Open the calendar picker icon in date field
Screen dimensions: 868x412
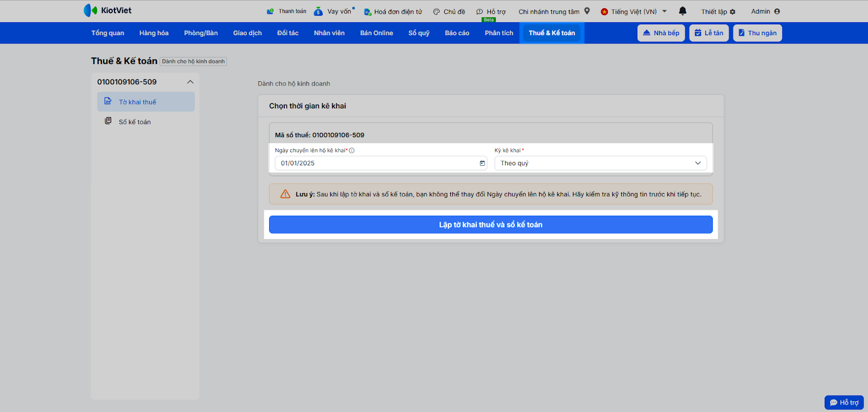tap(482, 163)
